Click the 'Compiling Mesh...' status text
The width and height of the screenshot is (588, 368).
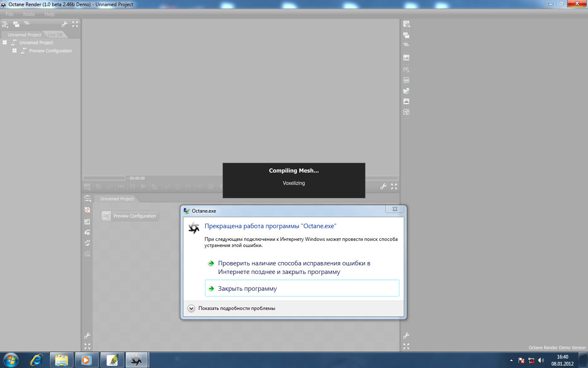[x=294, y=171]
